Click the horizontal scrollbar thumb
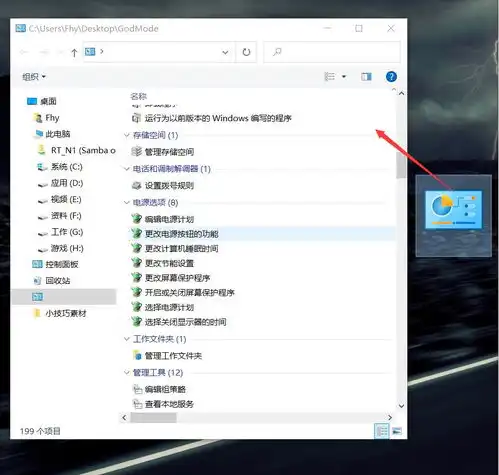The width and height of the screenshot is (499, 475). click(x=153, y=417)
